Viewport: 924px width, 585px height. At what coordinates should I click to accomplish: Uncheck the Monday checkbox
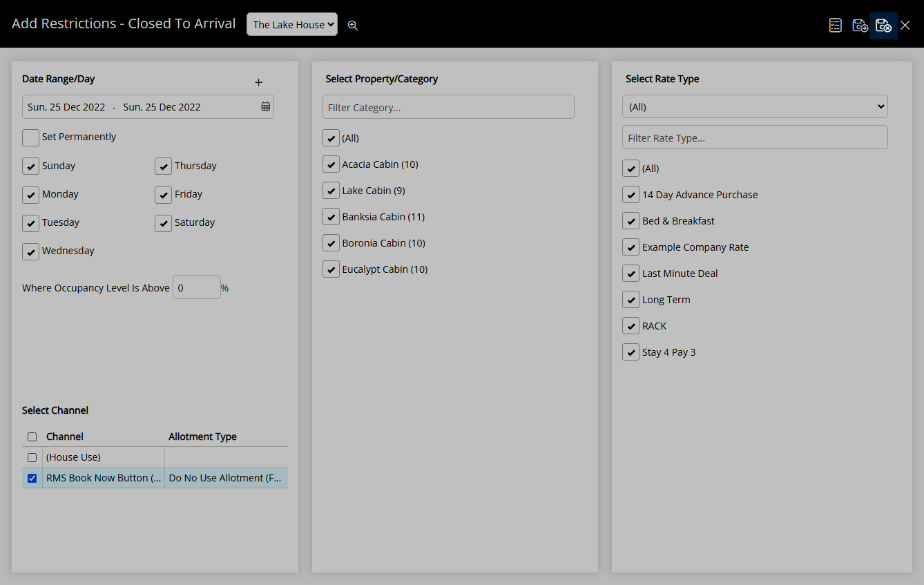coord(30,195)
